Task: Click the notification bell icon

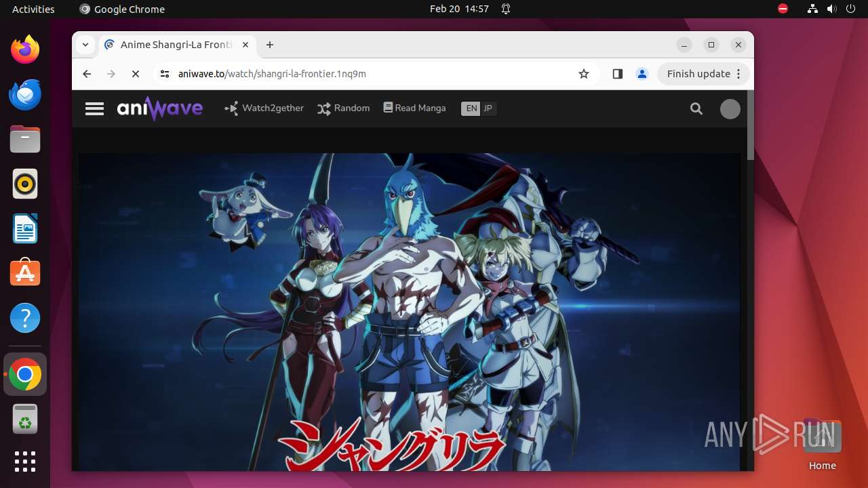Action: [x=506, y=9]
